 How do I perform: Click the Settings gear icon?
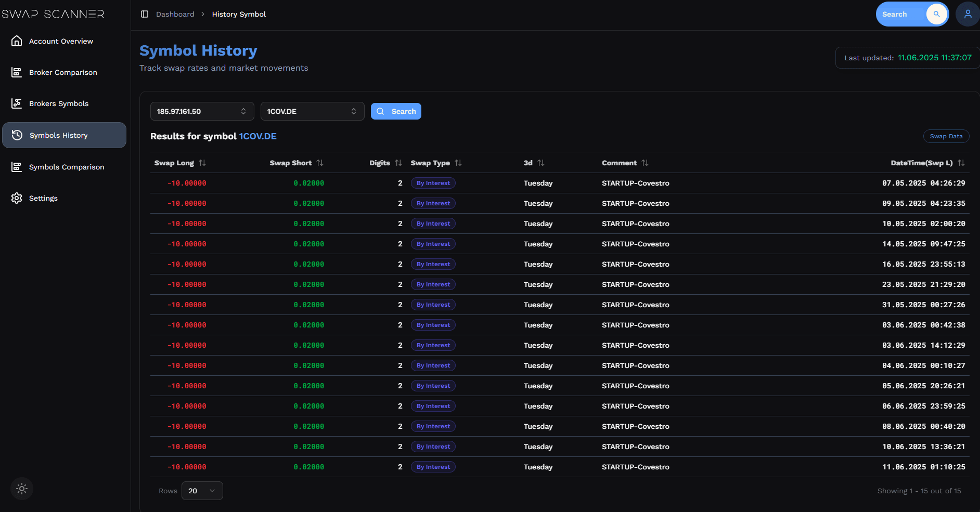pyautogui.click(x=17, y=198)
